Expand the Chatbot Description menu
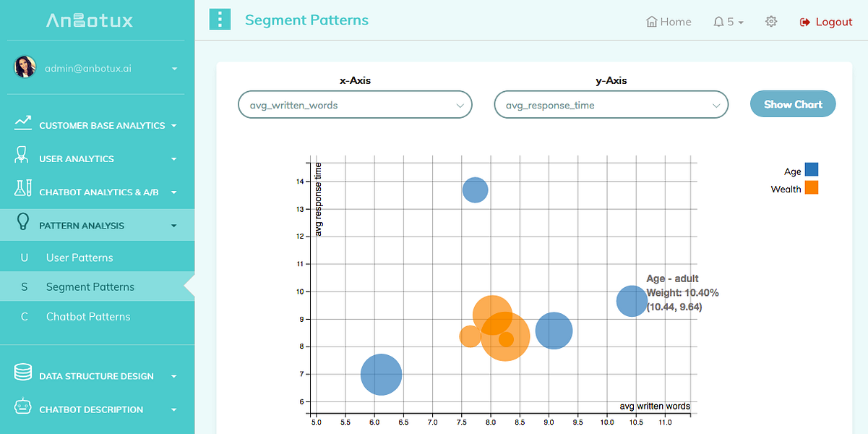Screen dimensions: 868x434 [x=174, y=409]
